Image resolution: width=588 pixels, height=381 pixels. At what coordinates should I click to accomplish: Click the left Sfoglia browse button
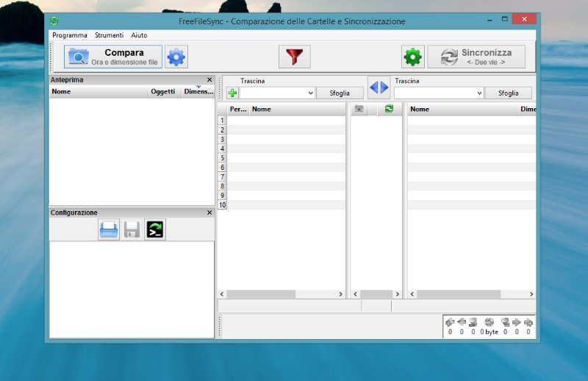point(340,93)
